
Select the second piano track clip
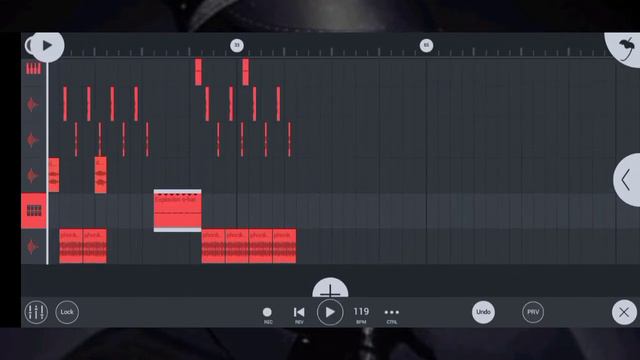[x=245, y=72]
